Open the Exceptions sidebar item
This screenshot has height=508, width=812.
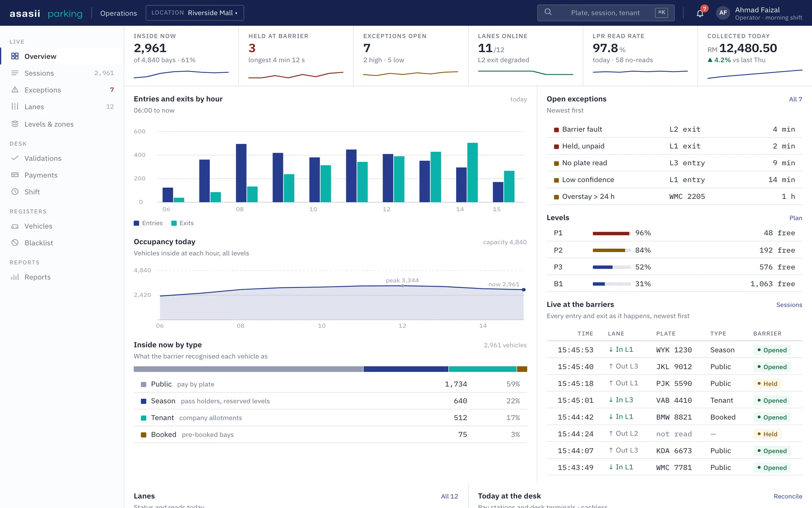click(62, 90)
